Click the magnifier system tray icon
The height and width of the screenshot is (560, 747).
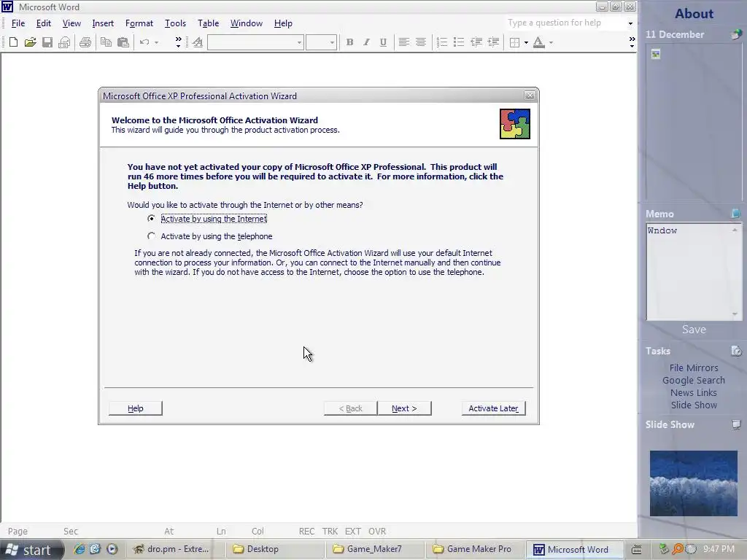(x=677, y=549)
